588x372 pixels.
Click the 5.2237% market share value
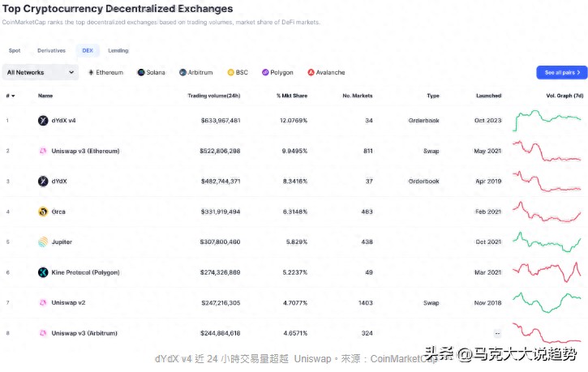pos(295,272)
